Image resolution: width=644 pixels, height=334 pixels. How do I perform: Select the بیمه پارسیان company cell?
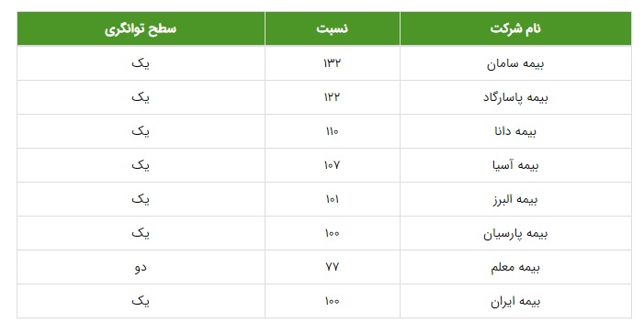[x=515, y=234]
